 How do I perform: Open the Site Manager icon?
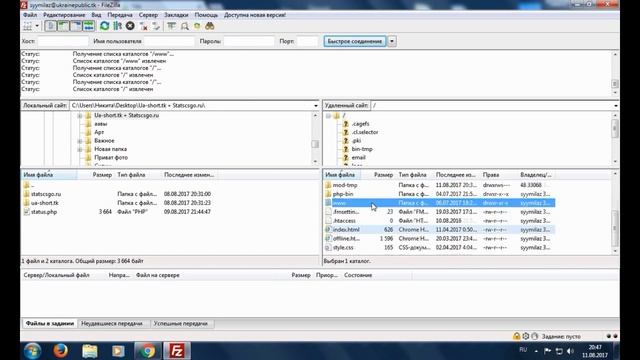pos(27,26)
